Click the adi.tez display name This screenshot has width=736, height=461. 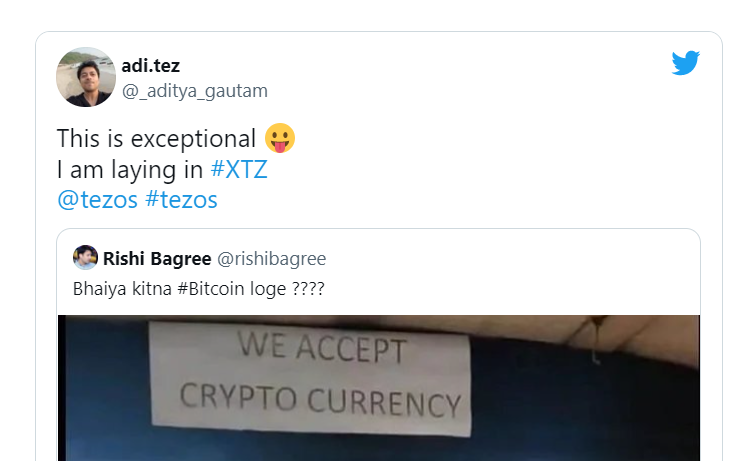[151, 66]
